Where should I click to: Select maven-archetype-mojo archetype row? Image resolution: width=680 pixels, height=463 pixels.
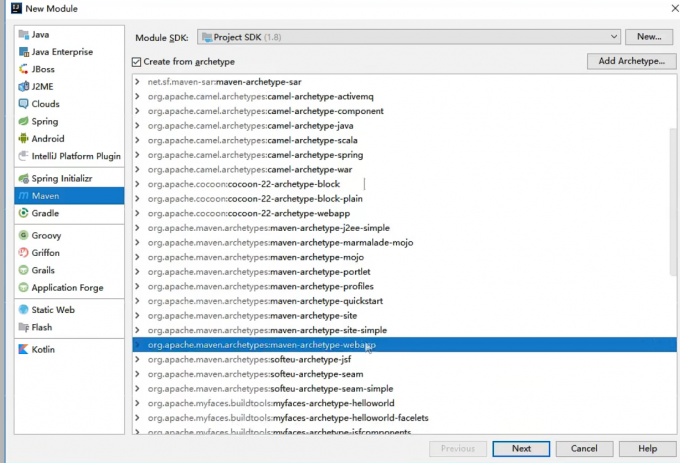point(404,257)
